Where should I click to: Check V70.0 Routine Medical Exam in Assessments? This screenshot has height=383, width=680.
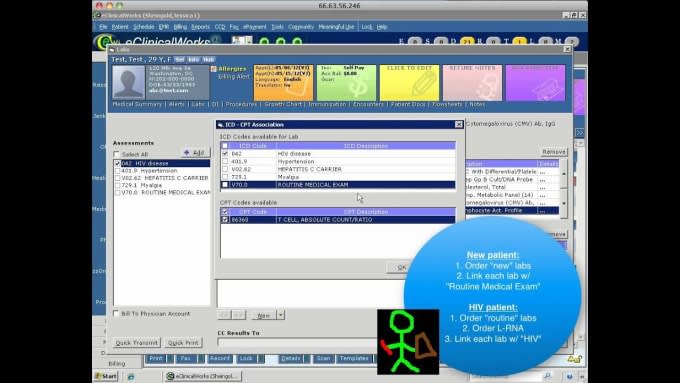[x=118, y=192]
